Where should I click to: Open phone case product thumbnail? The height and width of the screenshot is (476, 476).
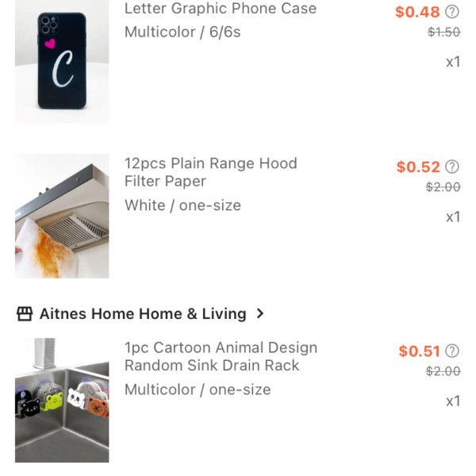(x=62, y=61)
